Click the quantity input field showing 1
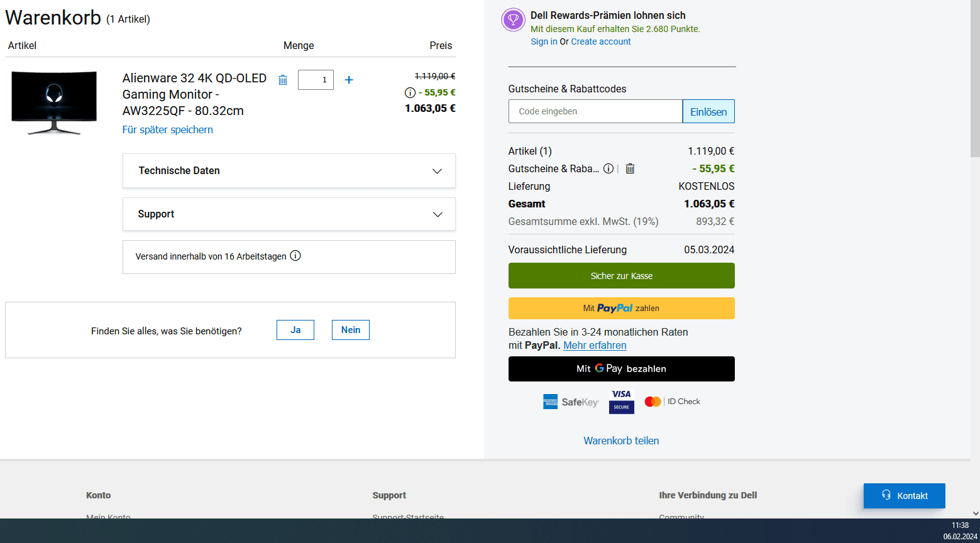980x543 pixels. tap(316, 80)
